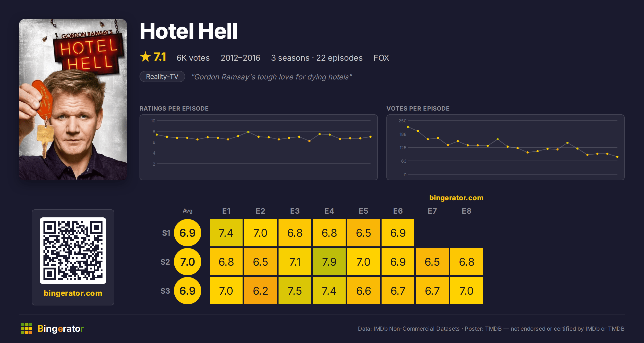Select the S3 average 6.9 circle
Viewport: 644px width, 343px height.
188,291
